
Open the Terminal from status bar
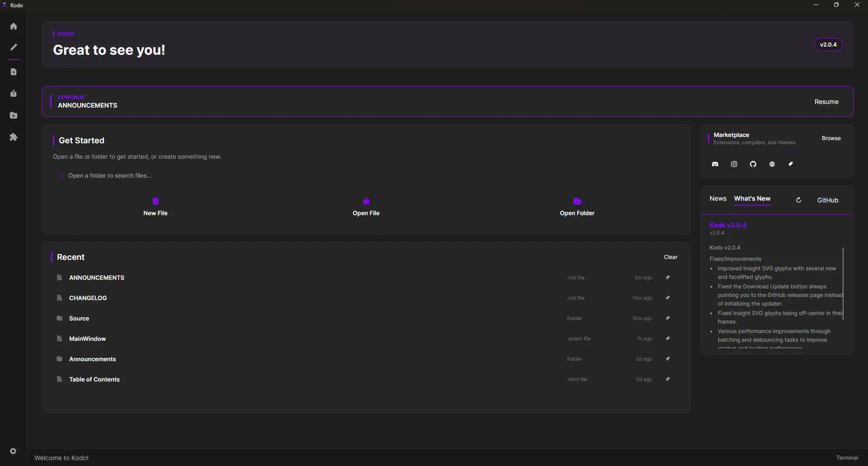point(847,458)
